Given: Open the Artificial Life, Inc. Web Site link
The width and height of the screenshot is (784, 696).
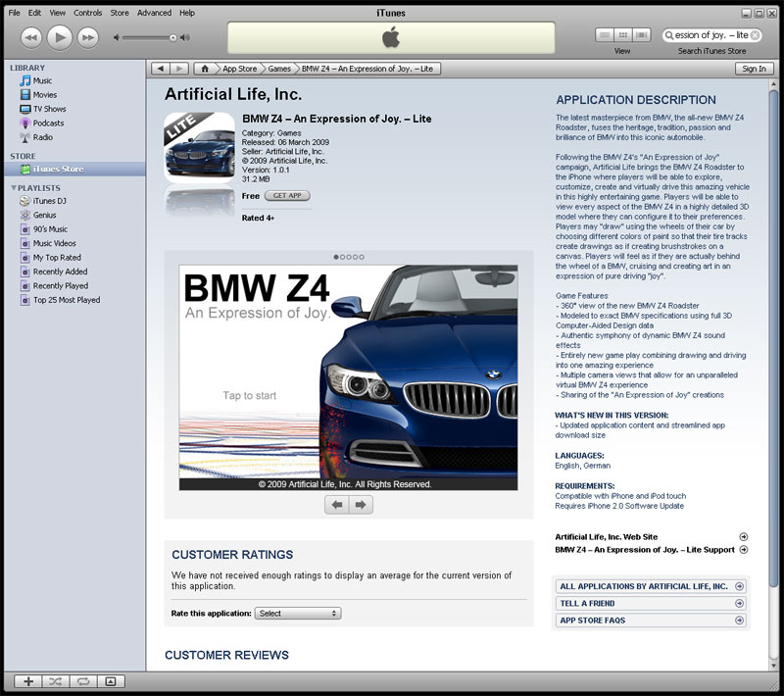Looking at the screenshot, I should tap(651, 536).
